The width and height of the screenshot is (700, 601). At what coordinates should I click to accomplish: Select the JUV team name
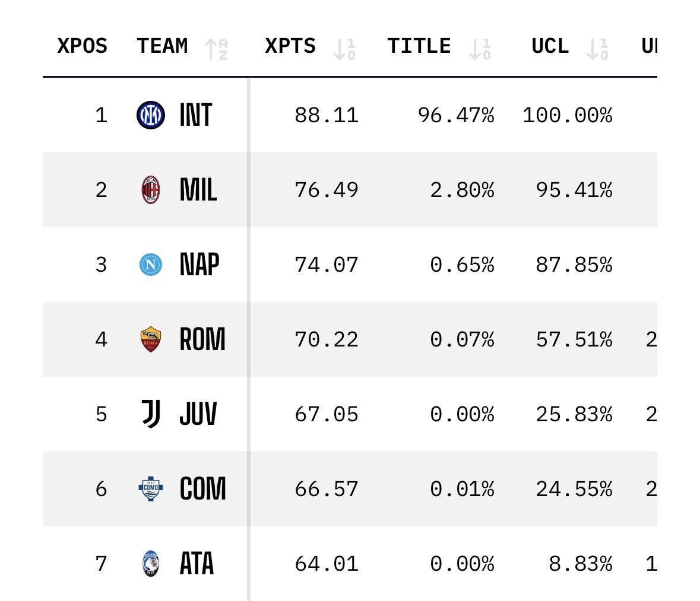tap(198, 414)
